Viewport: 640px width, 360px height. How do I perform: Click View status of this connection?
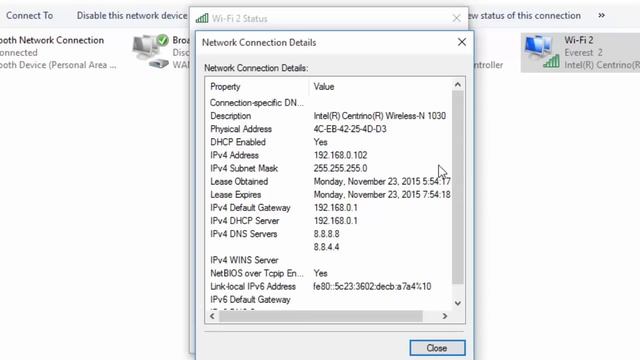(525, 16)
